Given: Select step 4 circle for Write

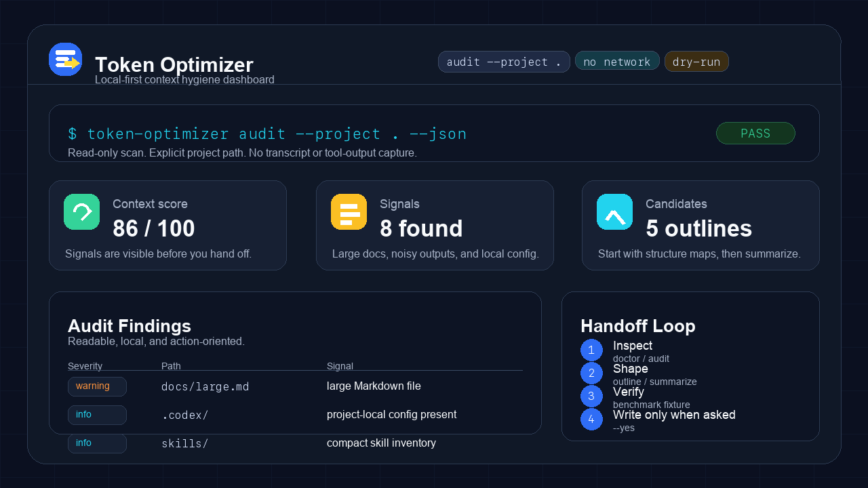Looking at the screenshot, I should (591, 420).
